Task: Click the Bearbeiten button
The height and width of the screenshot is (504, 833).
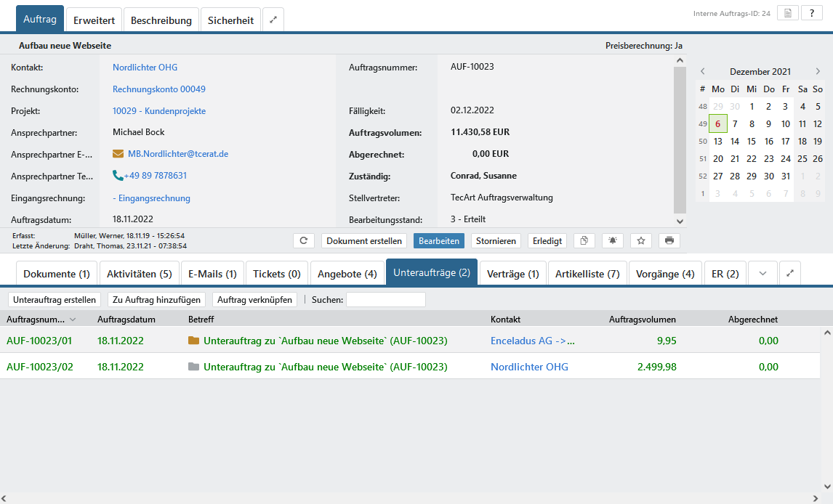Action: 439,241
